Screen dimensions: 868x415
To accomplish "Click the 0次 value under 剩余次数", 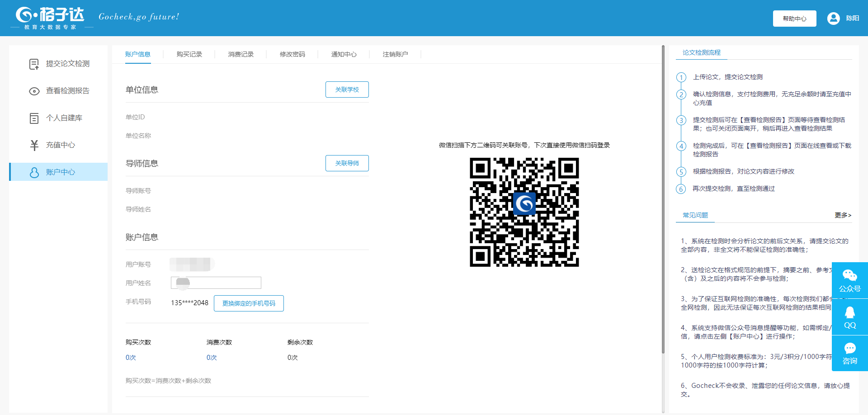I will tap(292, 358).
